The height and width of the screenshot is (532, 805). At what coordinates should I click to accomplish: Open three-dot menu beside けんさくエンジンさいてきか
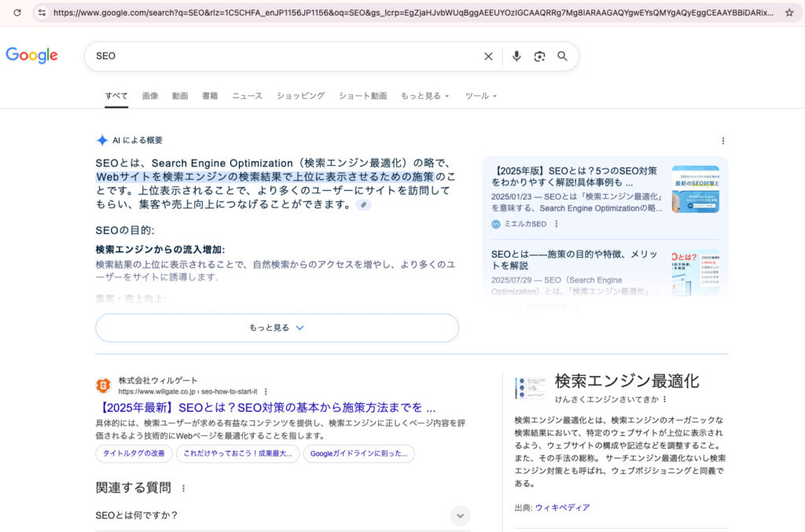point(664,399)
